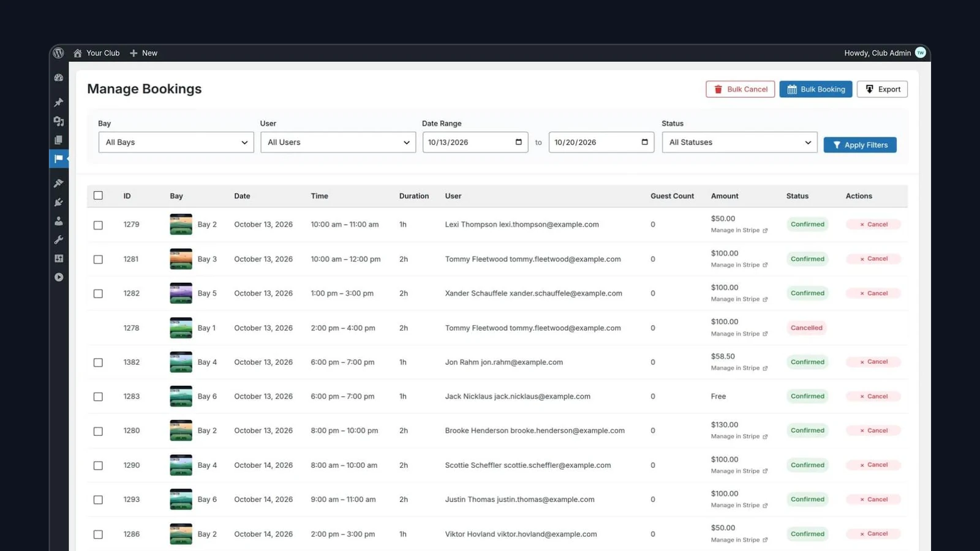Click Manage in Stripe for booking 1282

(x=739, y=299)
